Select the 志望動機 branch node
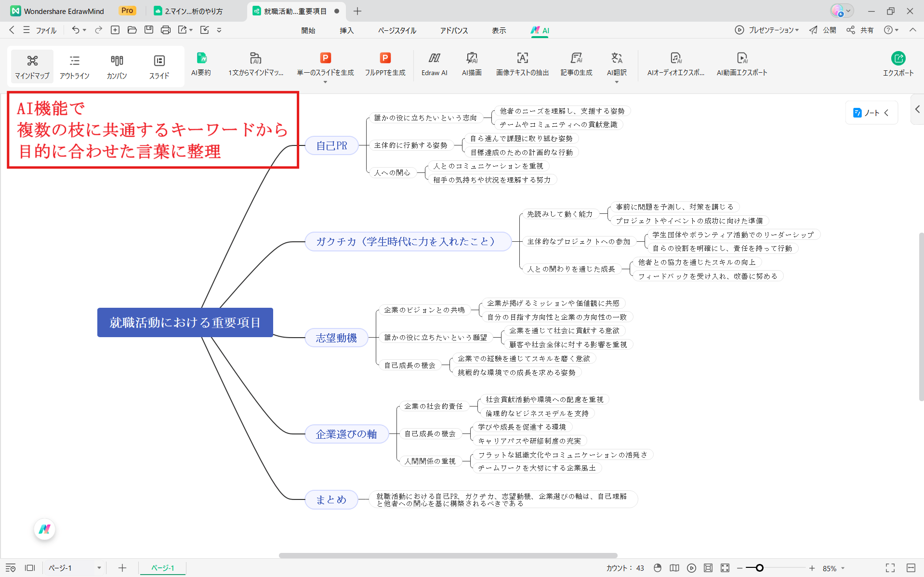 coord(336,338)
